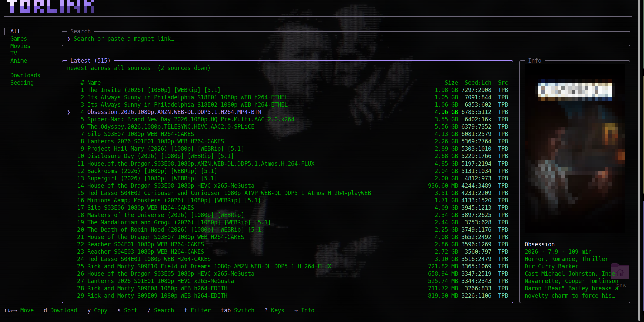Click the Name column header
644x322 pixels.
coord(94,83)
